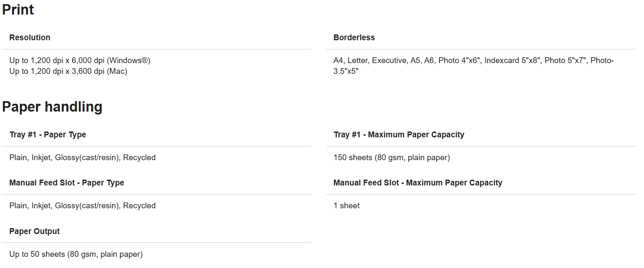
Task: Click the Windows resolution value 1,200 x 6,000 dpi
Action: click(x=80, y=61)
